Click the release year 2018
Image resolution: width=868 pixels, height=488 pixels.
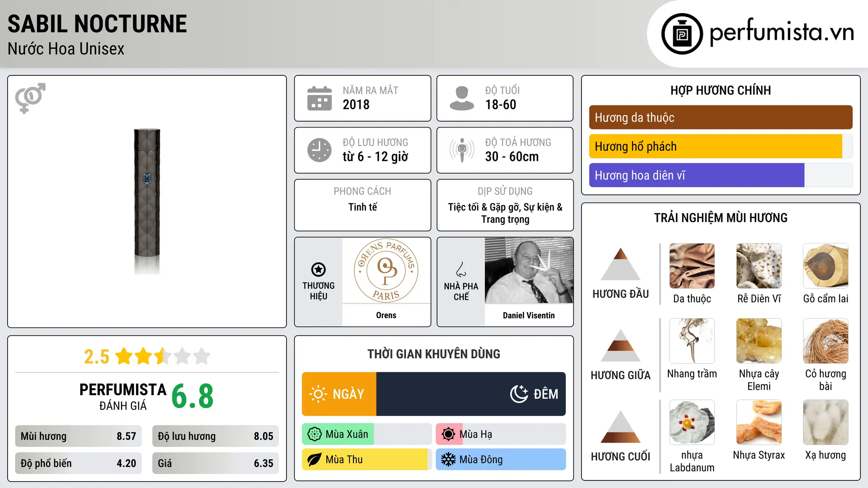(356, 105)
